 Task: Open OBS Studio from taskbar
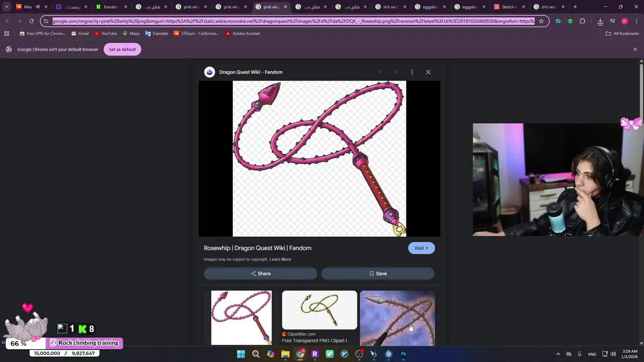coord(359,354)
